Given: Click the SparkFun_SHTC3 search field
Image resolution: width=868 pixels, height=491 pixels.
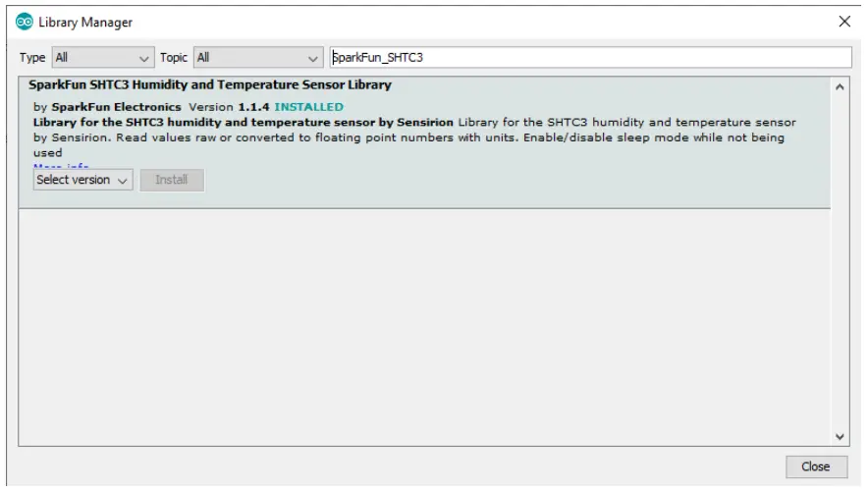Looking at the screenshot, I should [589, 58].
